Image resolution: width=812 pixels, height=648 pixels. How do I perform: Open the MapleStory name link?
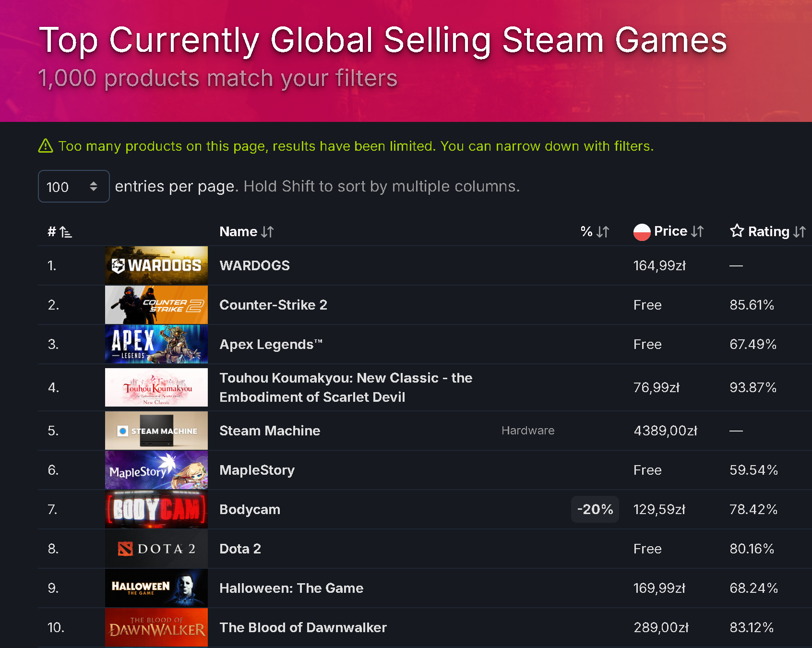[x=257, y=470]
